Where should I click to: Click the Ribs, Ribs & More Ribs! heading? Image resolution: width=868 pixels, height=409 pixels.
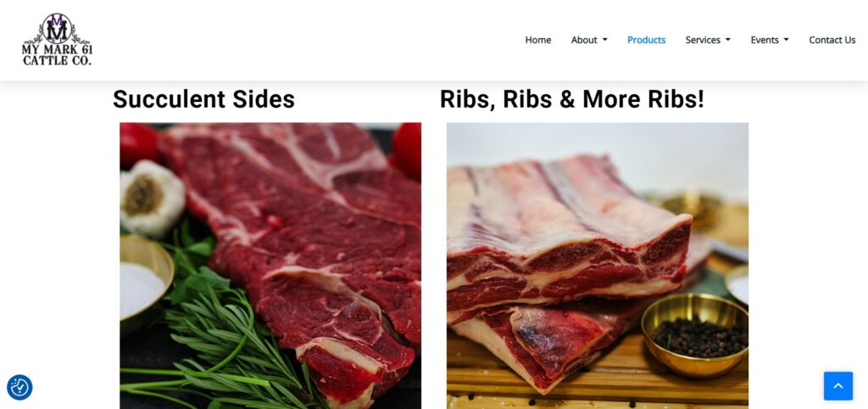click(x=572, y=99)
